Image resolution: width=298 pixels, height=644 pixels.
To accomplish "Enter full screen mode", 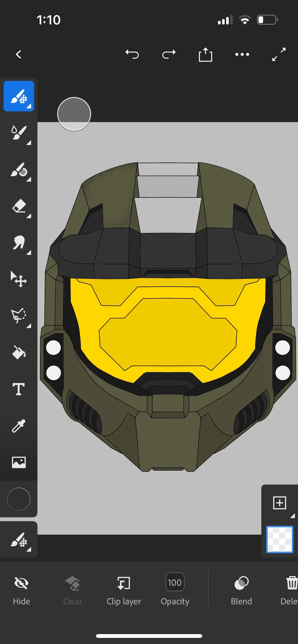I will coord(279,54).
